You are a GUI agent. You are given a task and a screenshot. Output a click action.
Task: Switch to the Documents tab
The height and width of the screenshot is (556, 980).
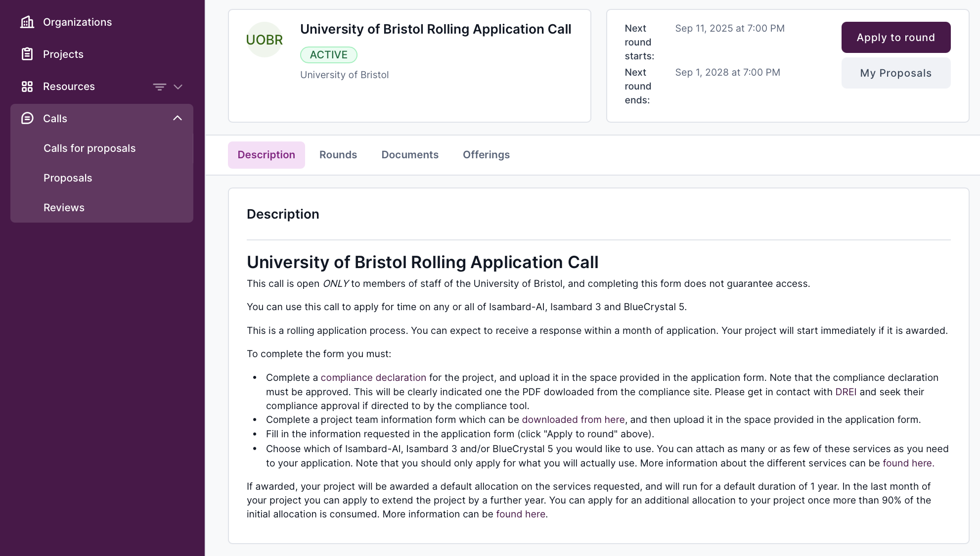[410, 155]
